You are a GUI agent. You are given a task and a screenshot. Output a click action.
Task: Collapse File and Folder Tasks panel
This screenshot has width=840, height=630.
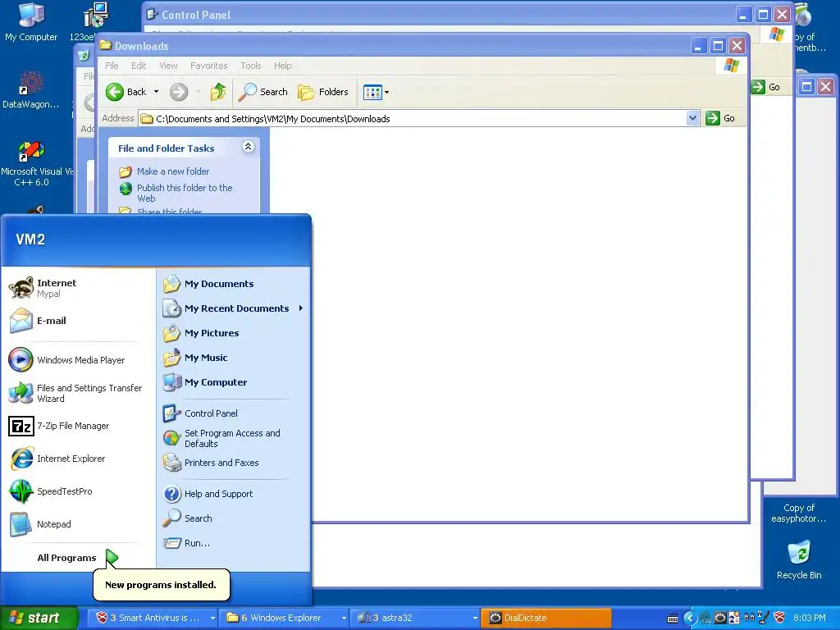click(x=248, y=147)
